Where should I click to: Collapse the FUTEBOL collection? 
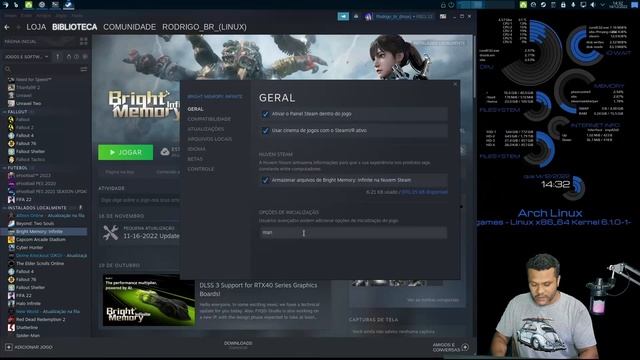click(x=4, y=168)
